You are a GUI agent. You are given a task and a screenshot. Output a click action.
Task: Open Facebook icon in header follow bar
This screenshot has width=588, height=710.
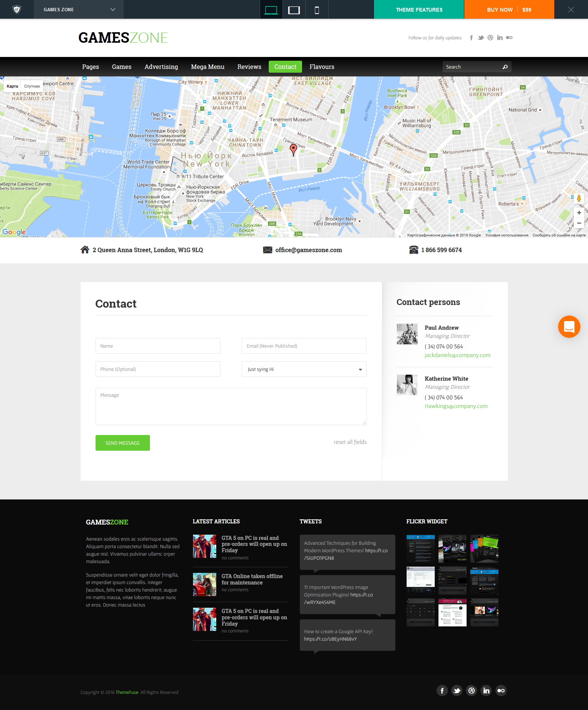coord(471,37)
